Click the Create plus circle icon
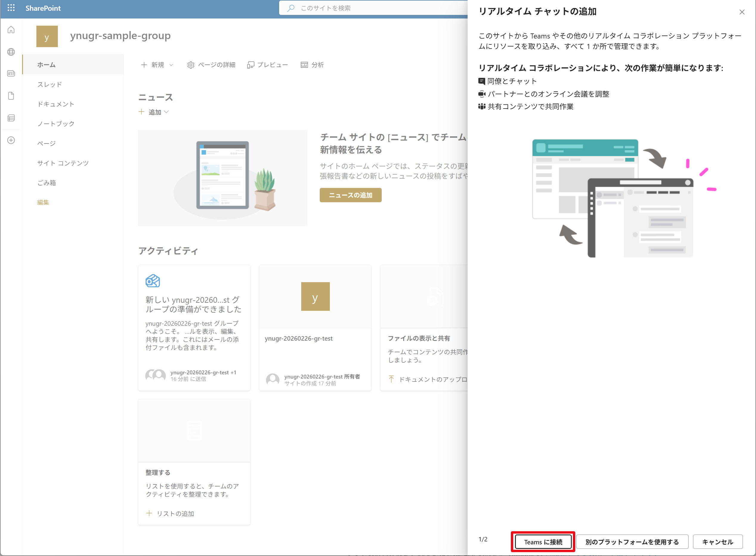This screenshot has height=556, width=756. pos(11,140)
